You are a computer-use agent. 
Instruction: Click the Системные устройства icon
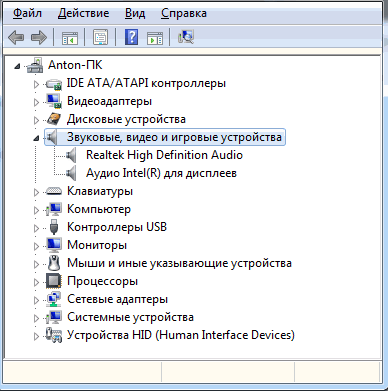(54, 317)
